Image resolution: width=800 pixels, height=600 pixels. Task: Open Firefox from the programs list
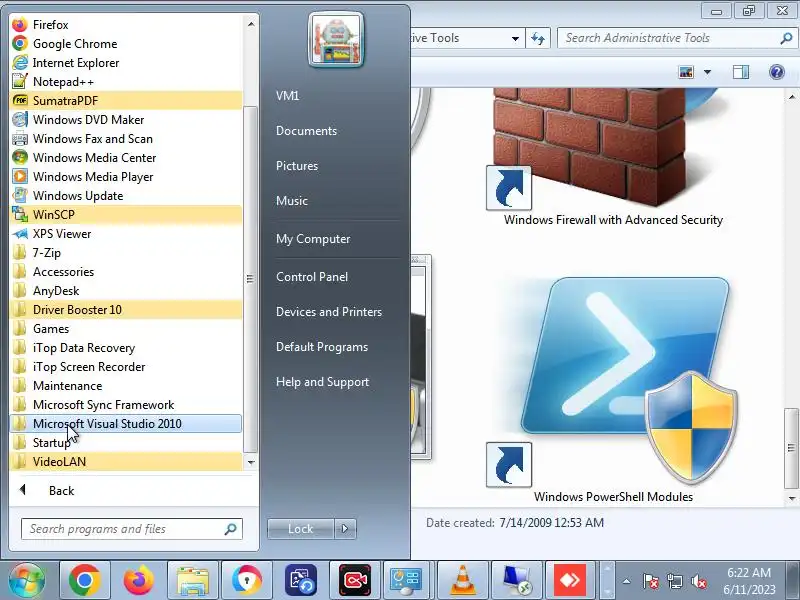(126, 24)
